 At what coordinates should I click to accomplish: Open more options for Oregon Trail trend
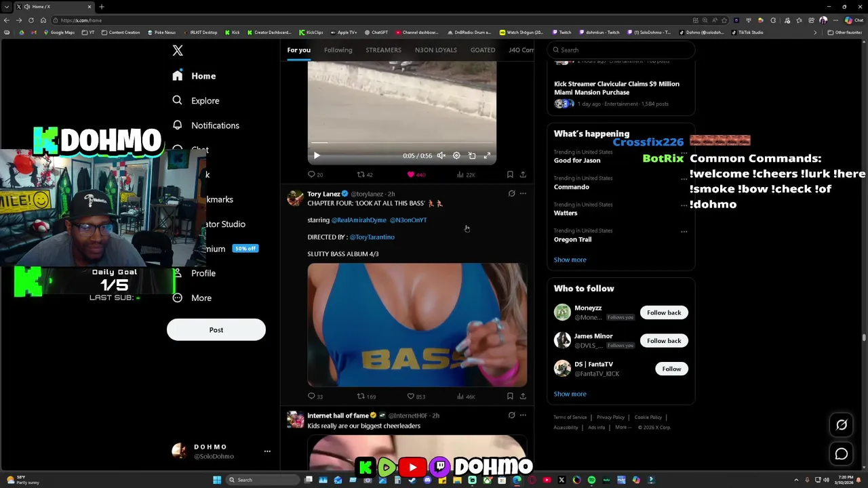684,232
